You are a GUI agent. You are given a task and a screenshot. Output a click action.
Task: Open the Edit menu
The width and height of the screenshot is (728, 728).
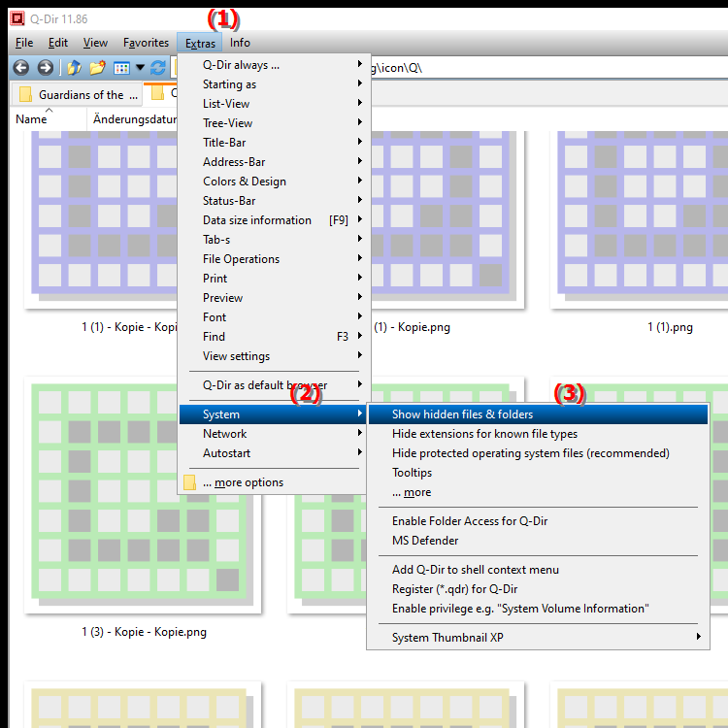point(58,43)
